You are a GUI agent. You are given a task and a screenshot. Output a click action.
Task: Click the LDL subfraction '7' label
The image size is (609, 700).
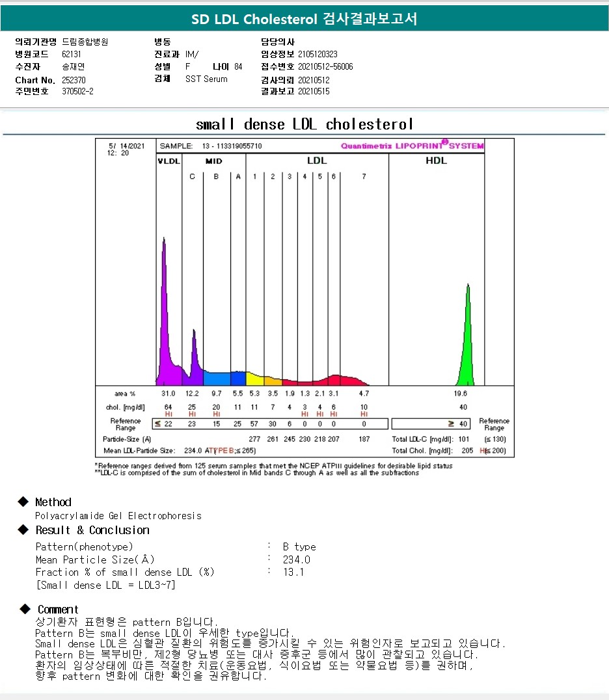[x=364, y=176]
